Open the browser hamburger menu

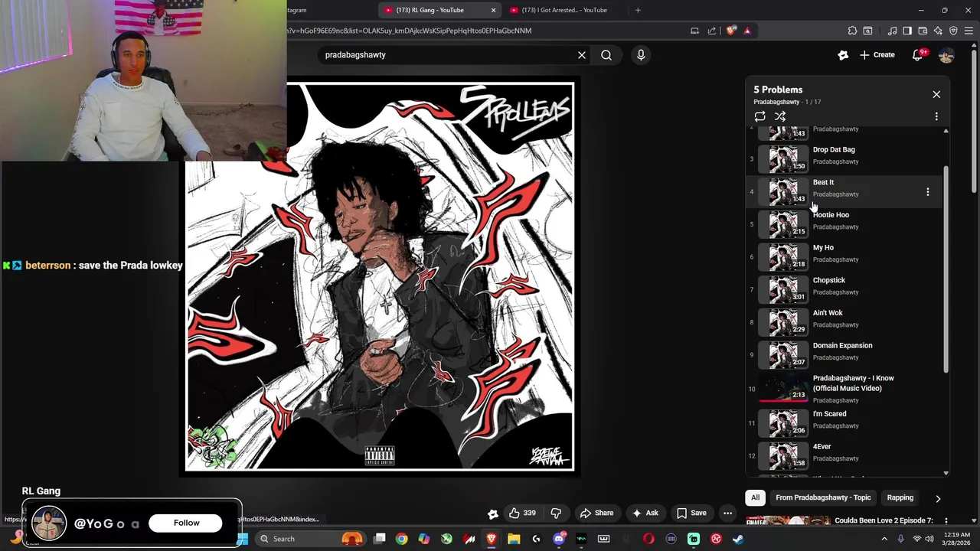point(969,31)
